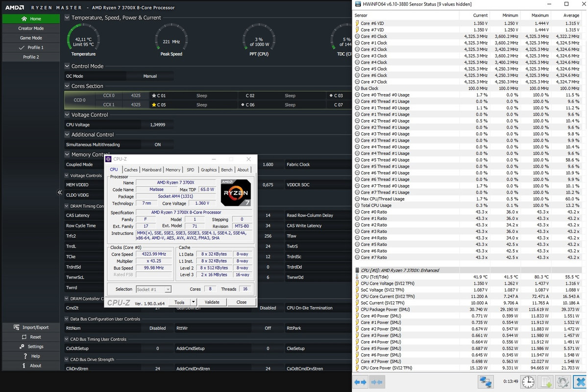Open Ryzen Master Settings

point(31,346)
